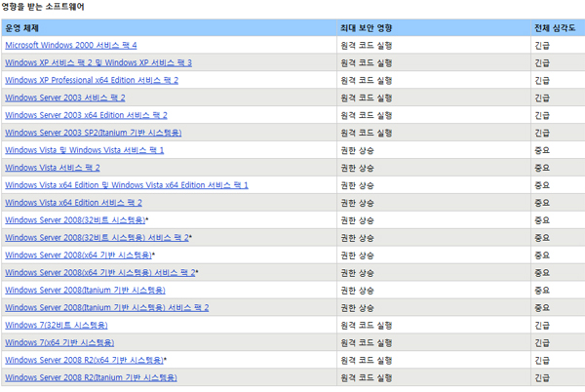Select 중요 severity in Server 2008(32비트 시스템용) row

point(542,220)
